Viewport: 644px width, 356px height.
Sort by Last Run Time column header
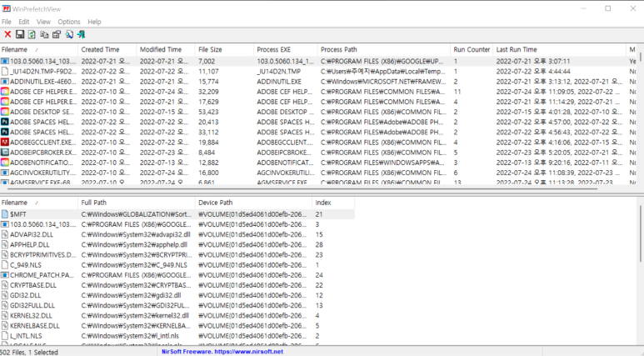click(x=559, y=49)
